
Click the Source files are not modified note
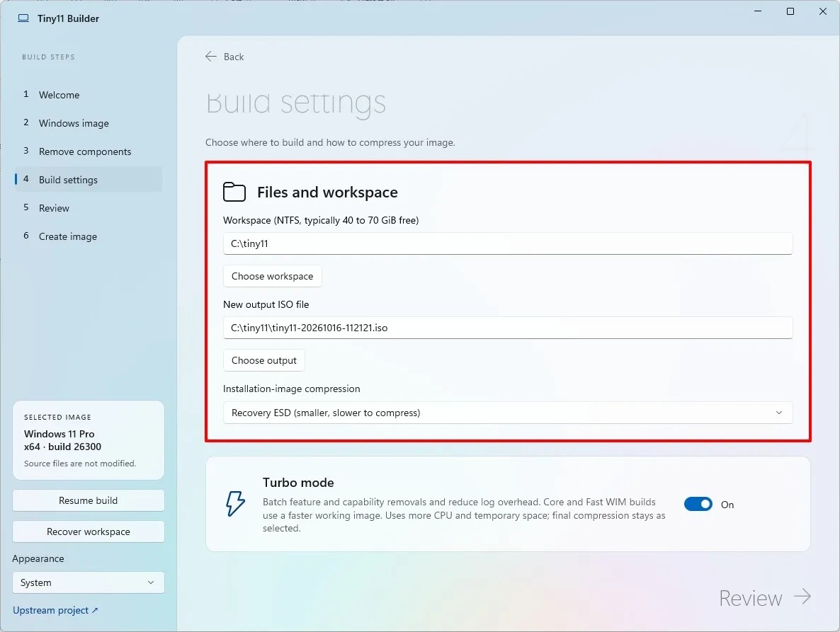[x=80, y=464]
